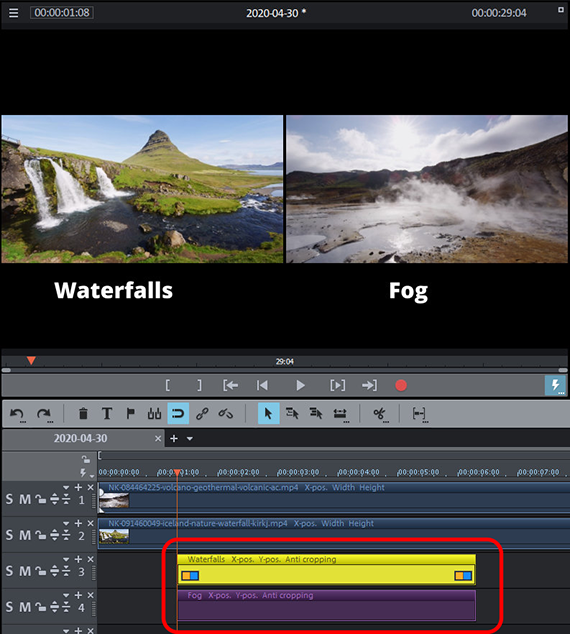570x634 pixels.
Task: Click the orange playback marker above preview timeline
Action: coord(31,360)
